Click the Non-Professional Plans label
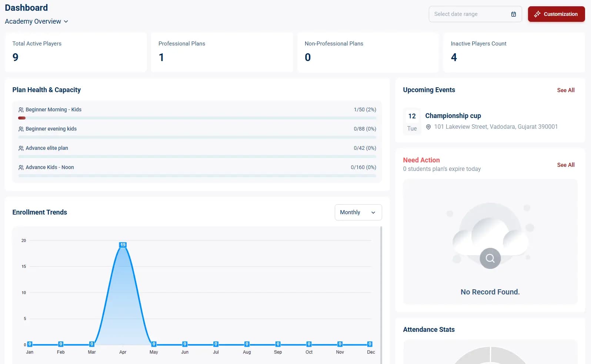 (x=334, y=44)
